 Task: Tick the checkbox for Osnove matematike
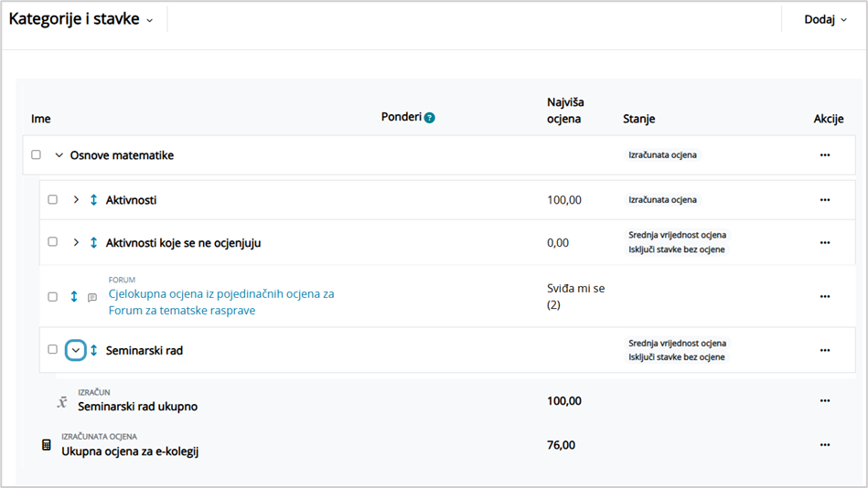pos(37,155)
